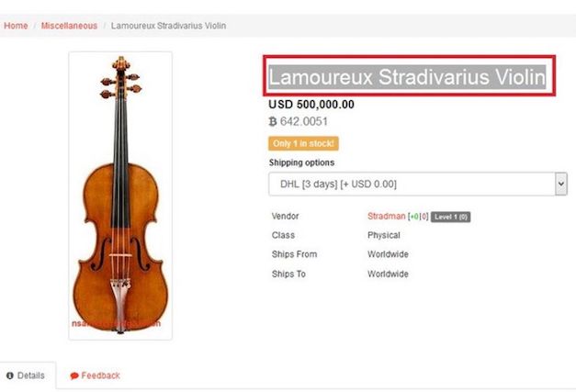Open the Miscellaneous category breadcrumb
The width and height of the screenshot is (576, 392).
coord(69,26)
